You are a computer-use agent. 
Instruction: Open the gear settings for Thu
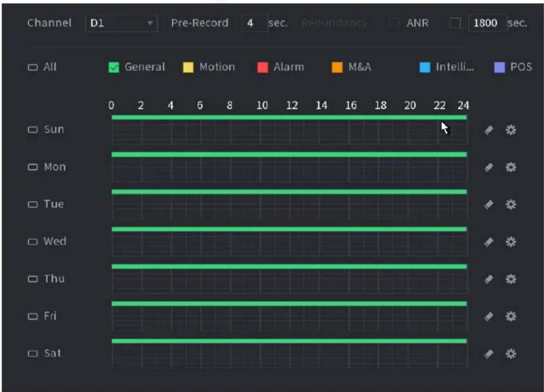tap(511, 279)
